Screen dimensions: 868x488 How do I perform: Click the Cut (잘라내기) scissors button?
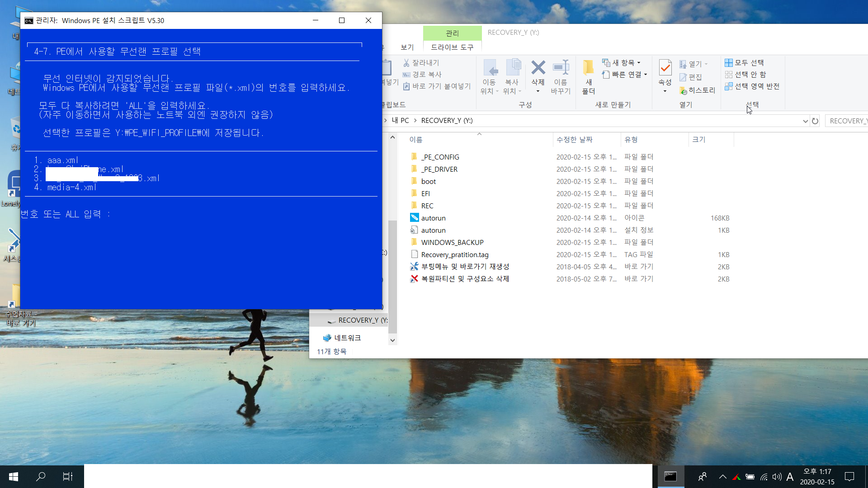(x=421, y=63)
